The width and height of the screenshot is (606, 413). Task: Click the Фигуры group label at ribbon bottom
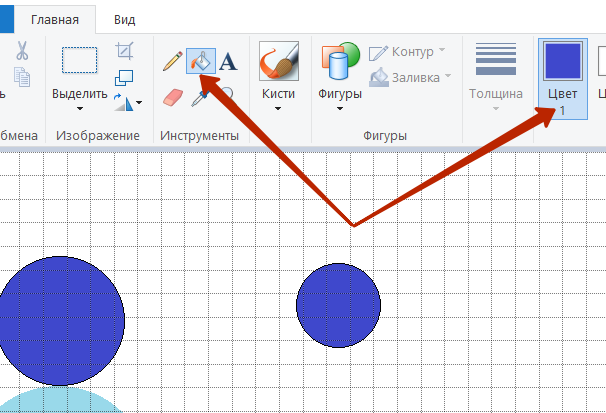(x=385, y=136)
